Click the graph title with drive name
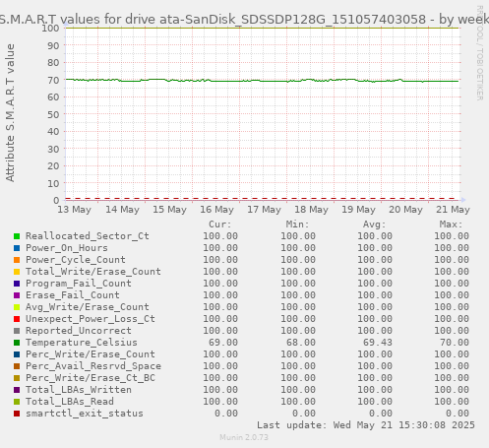Image resolution: width=489 pixels, height=448 pixels. coord(244,19)
